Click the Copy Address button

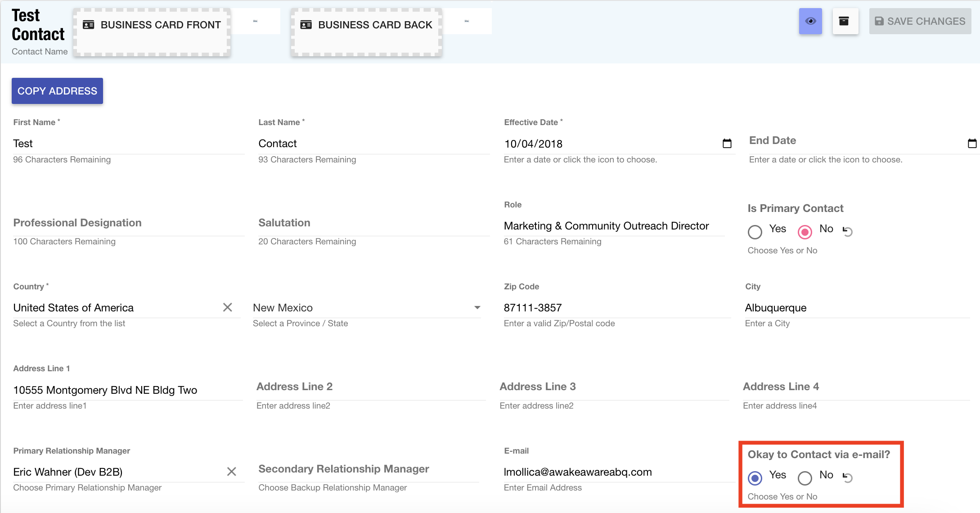[x=57, y=91]
